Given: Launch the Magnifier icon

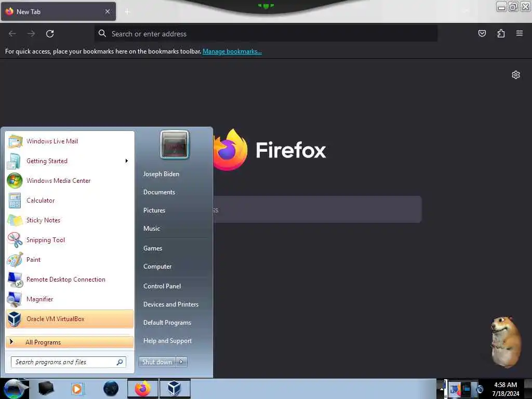Looking at the screenshot, I should click(15, 299).
